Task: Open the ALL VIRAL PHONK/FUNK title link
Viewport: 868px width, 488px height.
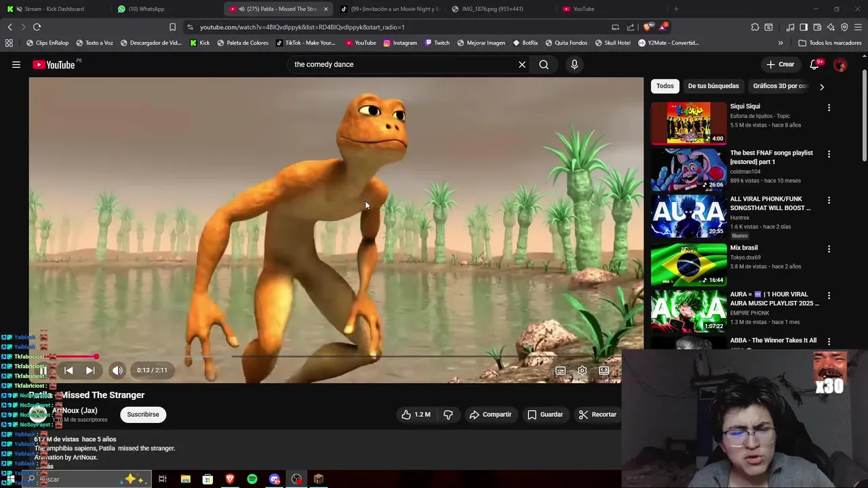Action: tap(770, 203)
